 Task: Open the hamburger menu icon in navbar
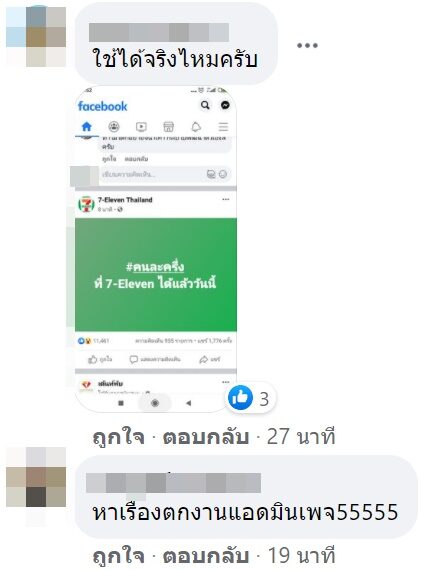[x=223, y=127]
